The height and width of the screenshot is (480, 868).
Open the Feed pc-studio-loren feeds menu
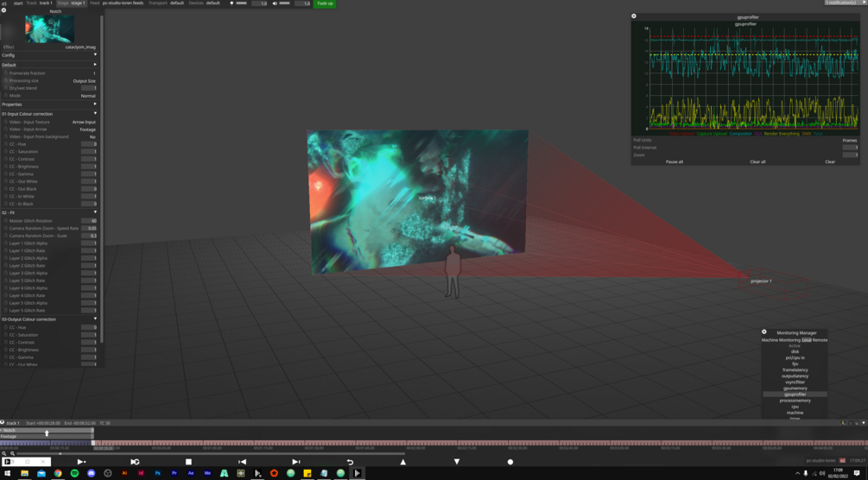(117, 3)
